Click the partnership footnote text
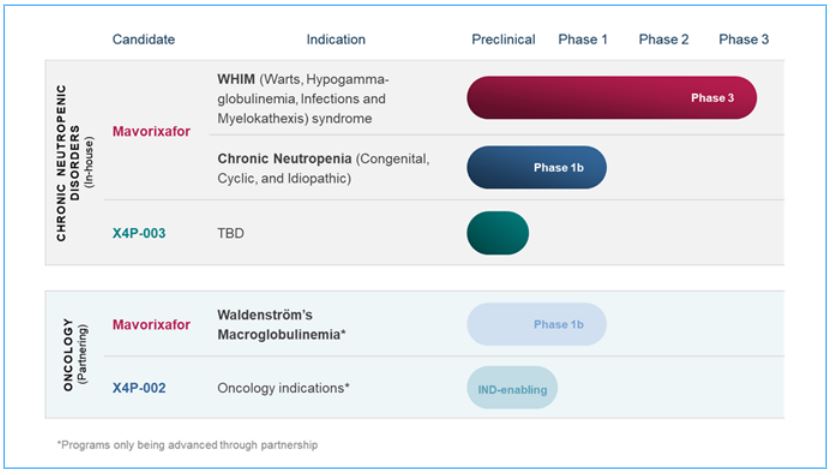 pyautogui.click(x=188, y=444)
